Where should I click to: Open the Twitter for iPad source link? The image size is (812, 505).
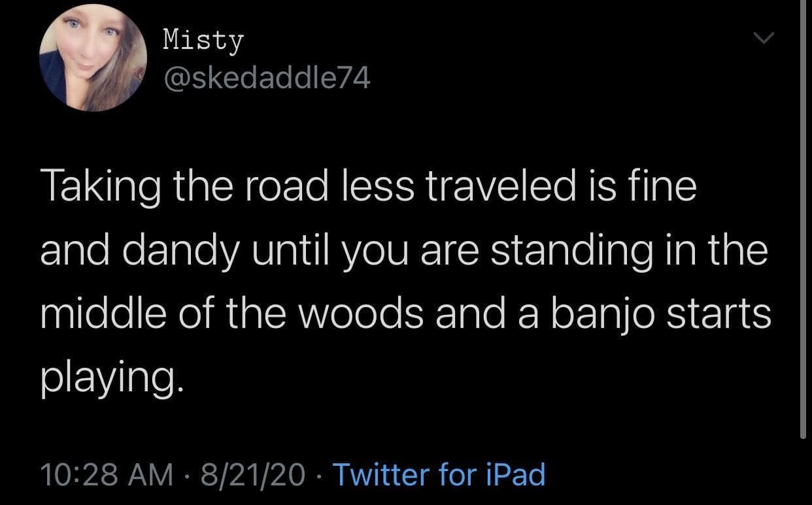pos(439,474)
